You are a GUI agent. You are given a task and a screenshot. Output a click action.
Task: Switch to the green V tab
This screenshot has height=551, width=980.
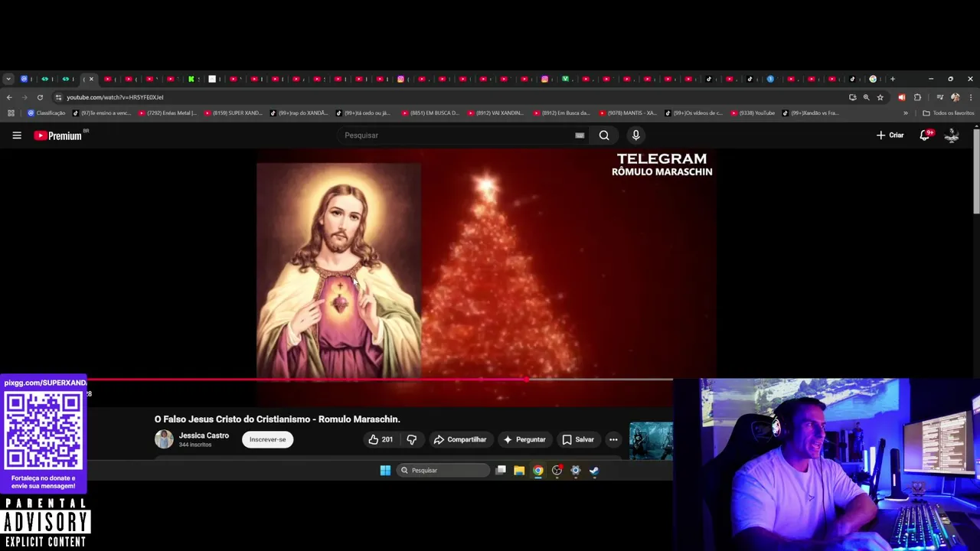click(565, 79)
